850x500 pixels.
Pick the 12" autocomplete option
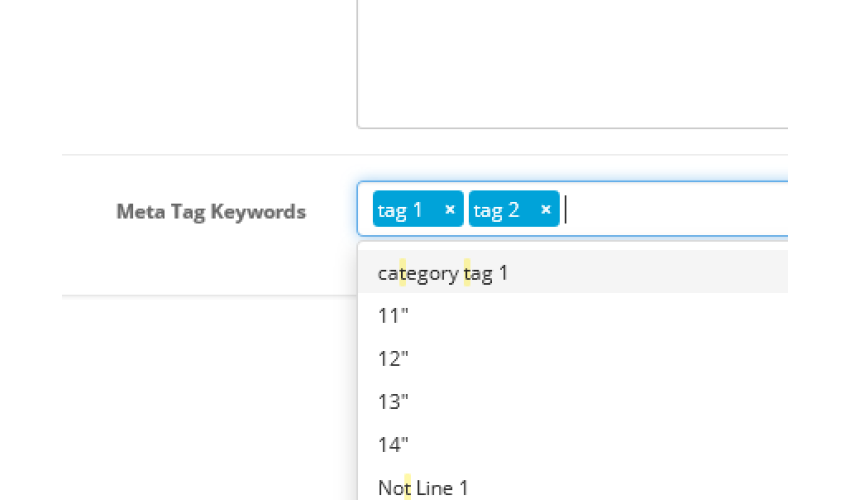pyautogui.click(x=572, y=358)
